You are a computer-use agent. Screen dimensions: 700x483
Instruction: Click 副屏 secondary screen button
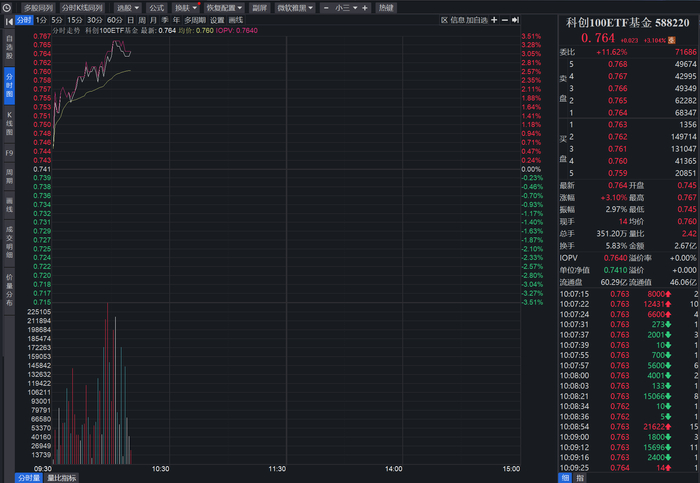point(259,8)
